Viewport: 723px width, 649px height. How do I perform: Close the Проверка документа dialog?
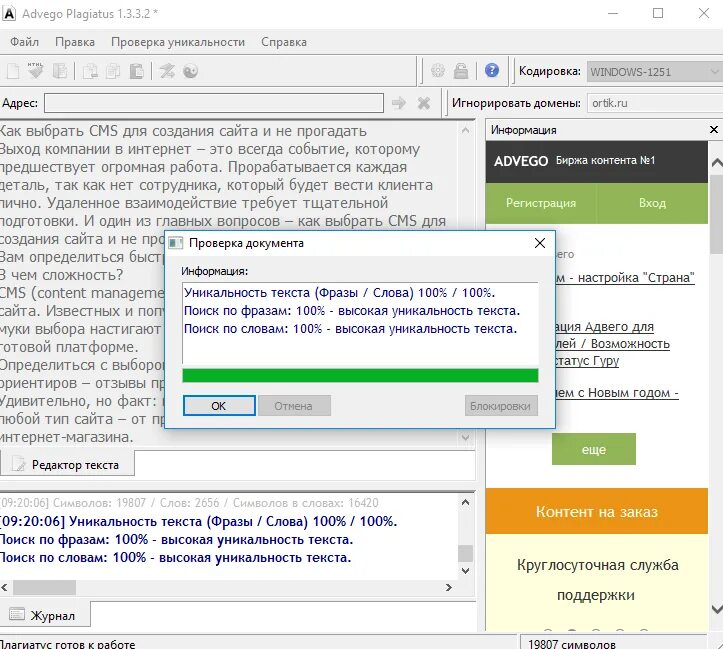[539, 243]
